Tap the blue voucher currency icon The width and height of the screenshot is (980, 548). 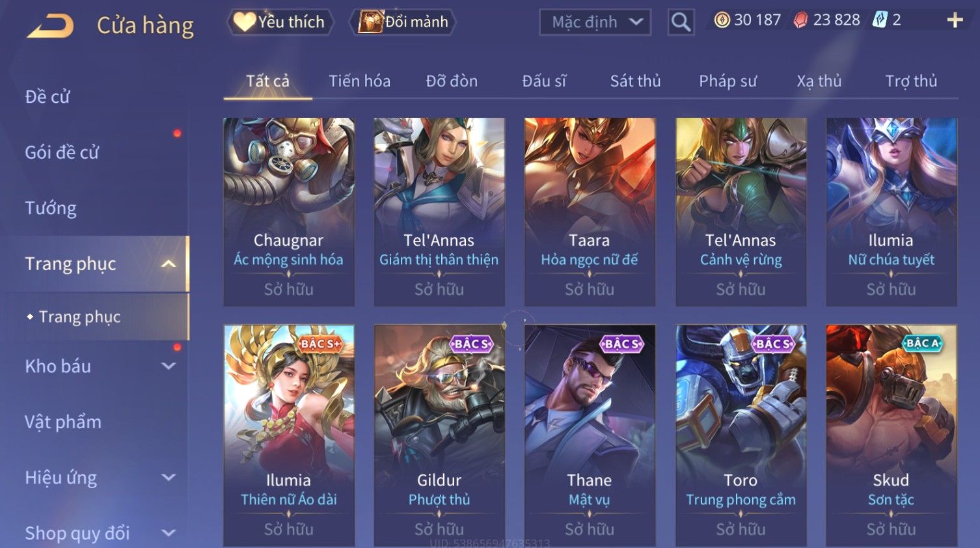880,20
